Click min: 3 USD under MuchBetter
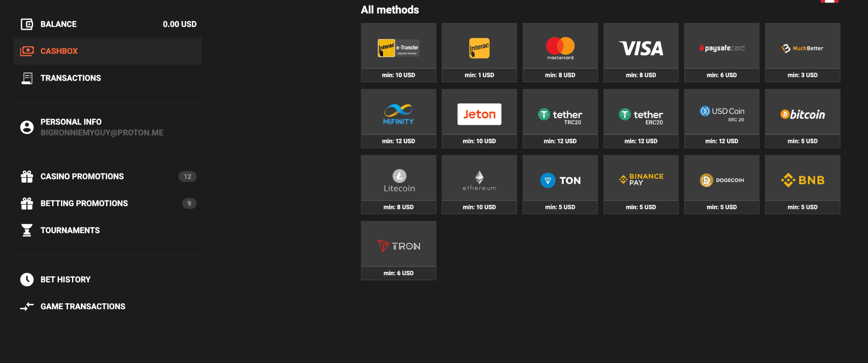868x363 pixels. tap(803, 75)
